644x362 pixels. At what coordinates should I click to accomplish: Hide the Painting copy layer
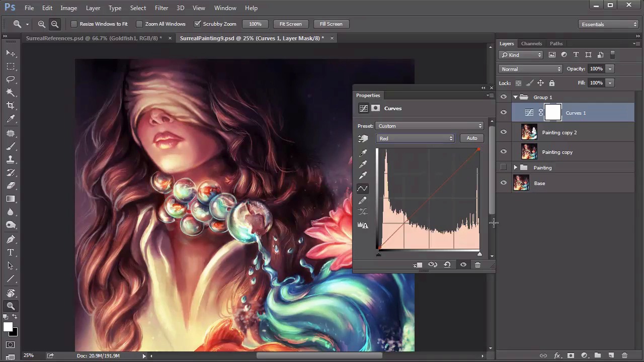[x=504, y=152]
